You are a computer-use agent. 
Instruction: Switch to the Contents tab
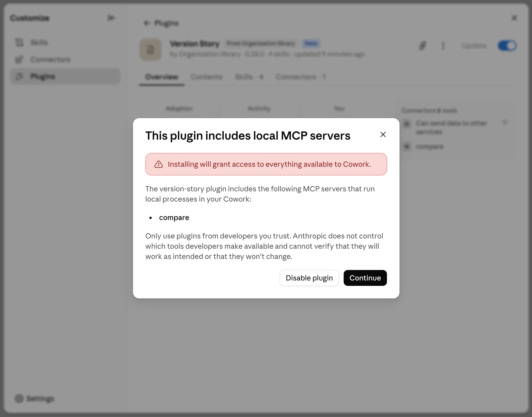207,77
